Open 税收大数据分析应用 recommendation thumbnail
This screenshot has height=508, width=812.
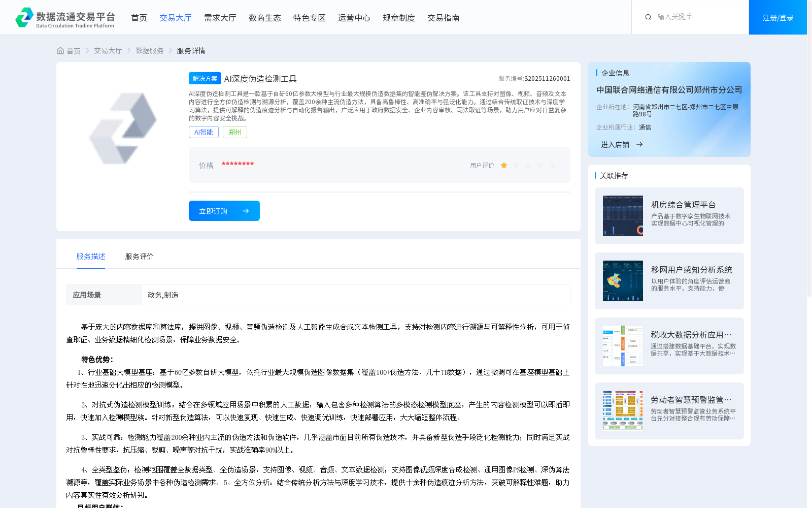click(x=623, y=346)
